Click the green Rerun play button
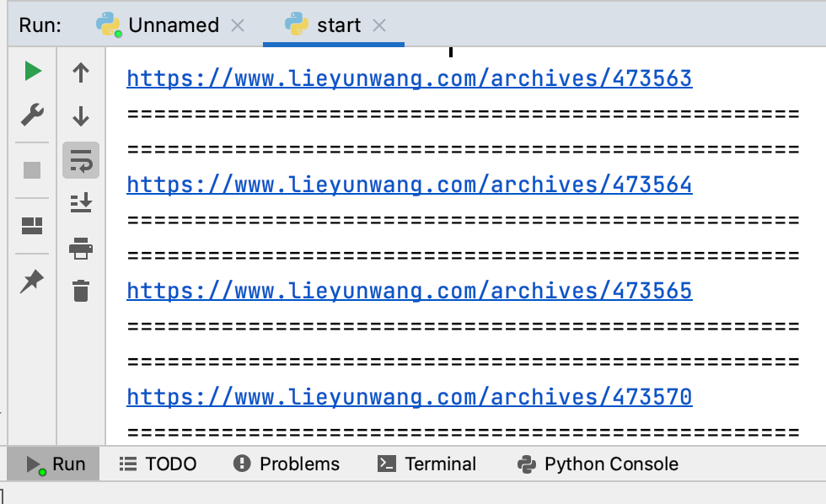The width and height of the screenshot is (826, 504). [33, 71]
